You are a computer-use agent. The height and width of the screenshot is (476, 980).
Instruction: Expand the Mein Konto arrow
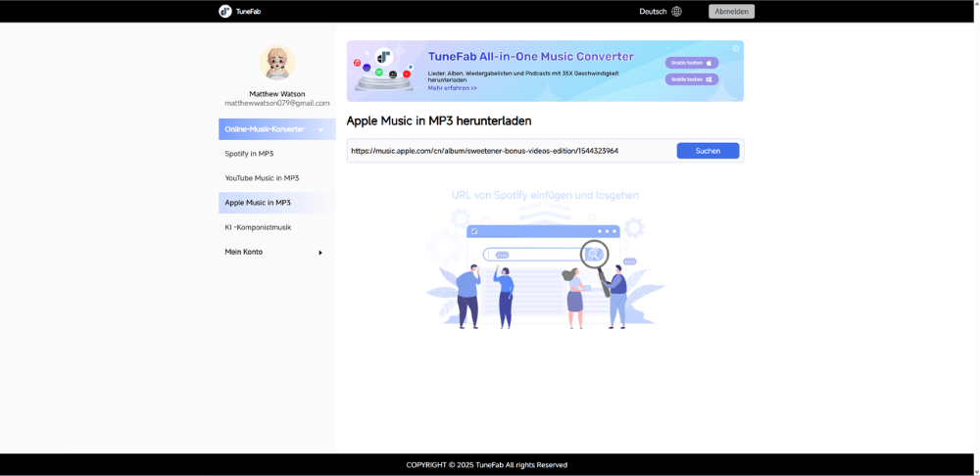click(x=320, y=253)
